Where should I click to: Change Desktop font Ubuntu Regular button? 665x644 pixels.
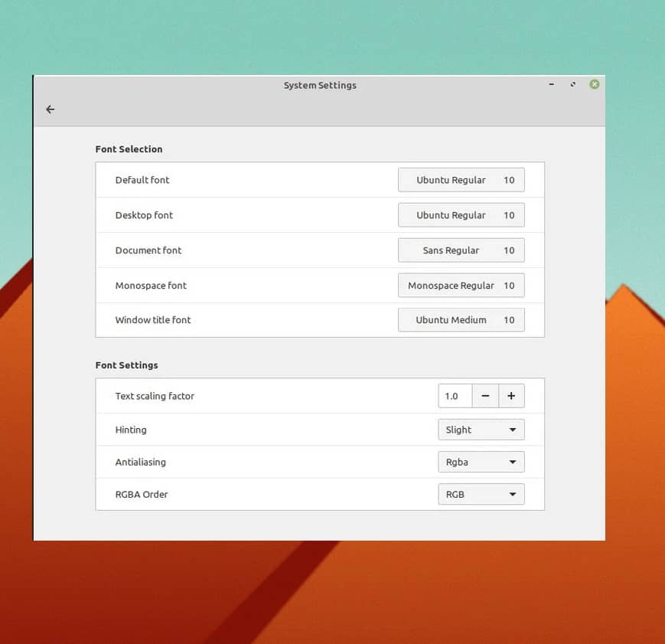[461, 215]
